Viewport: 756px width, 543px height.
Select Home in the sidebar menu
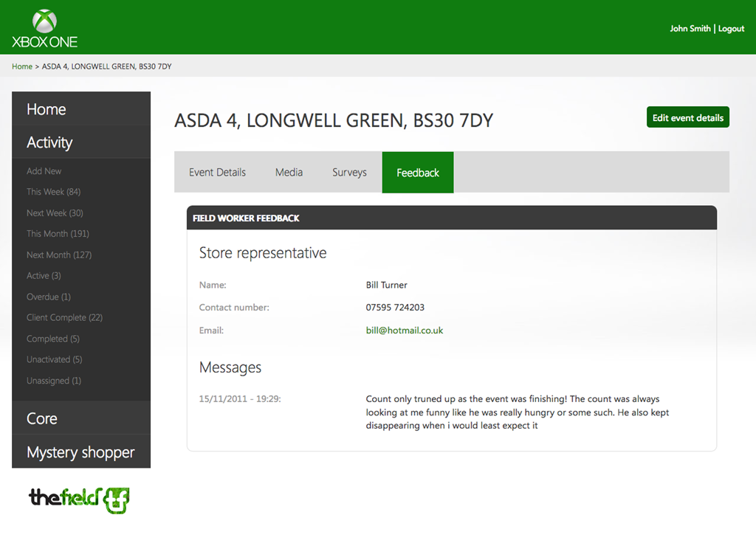[47, 109]
